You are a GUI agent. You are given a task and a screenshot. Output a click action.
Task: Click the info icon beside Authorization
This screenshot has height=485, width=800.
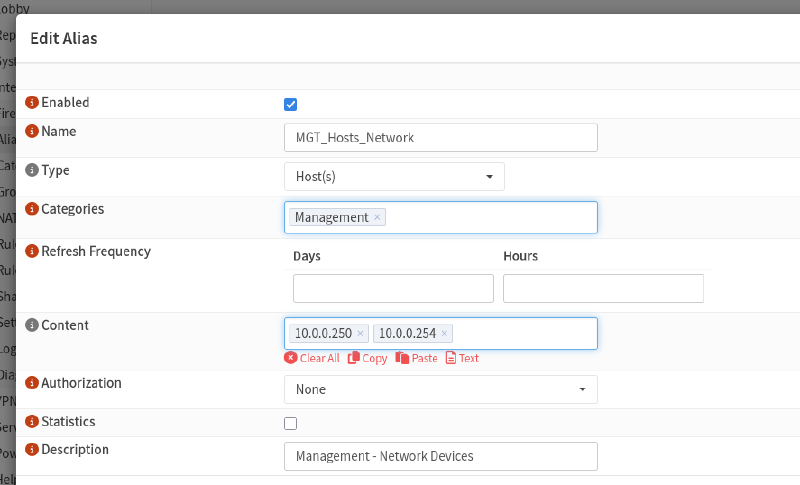click(x=32, y=383)
